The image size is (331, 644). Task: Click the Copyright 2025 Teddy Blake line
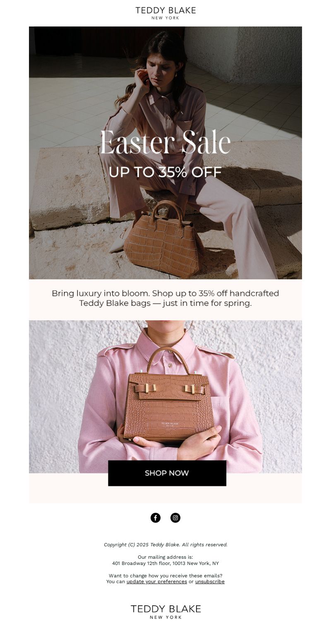165,545
